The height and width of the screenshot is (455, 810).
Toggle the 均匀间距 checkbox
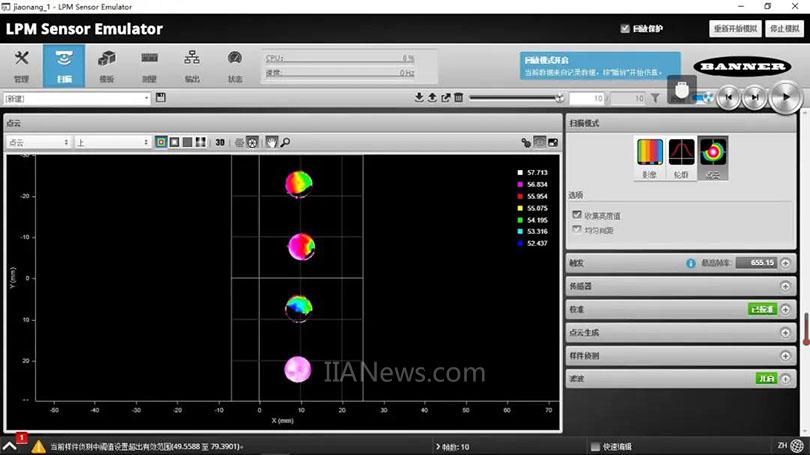pyautogui.click(x=576, y=230)
